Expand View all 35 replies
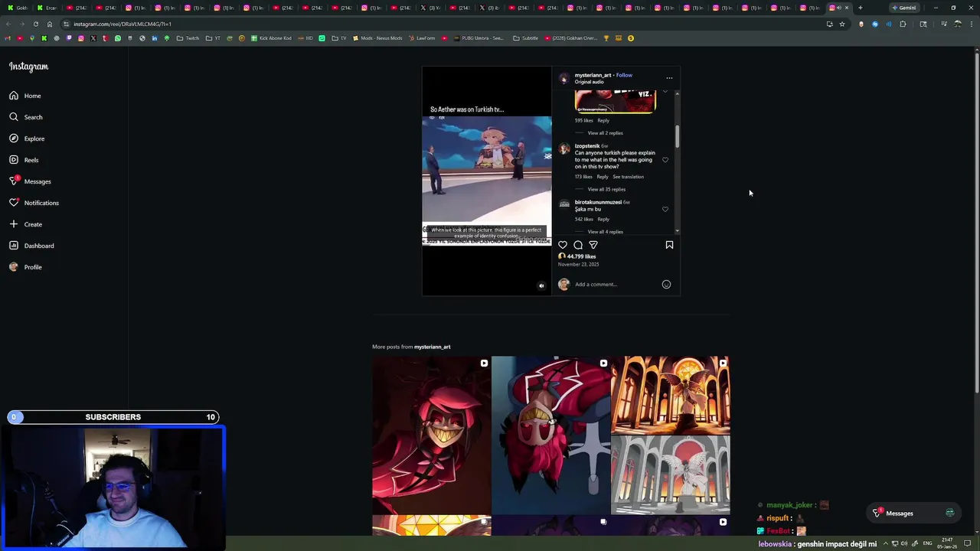Viewport: 980px width, 551px height. coord(606,189)
